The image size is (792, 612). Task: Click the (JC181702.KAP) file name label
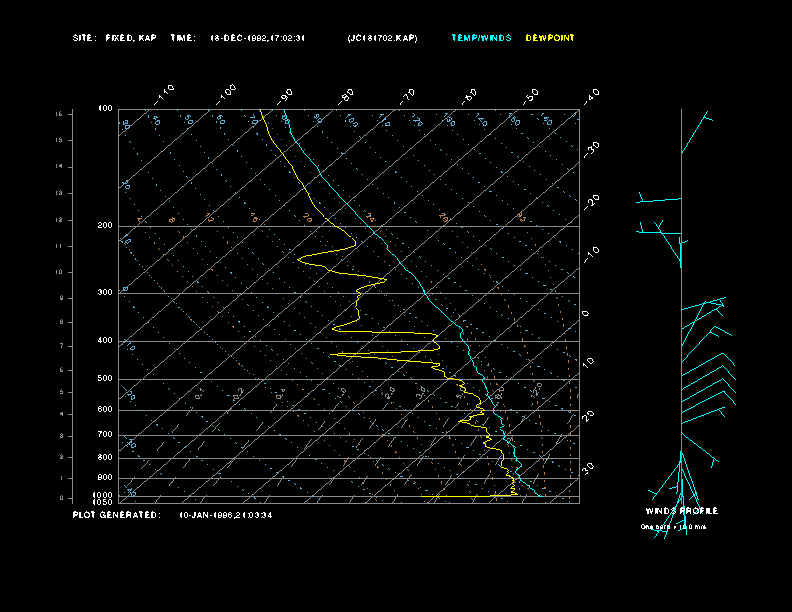pos(383,38)
